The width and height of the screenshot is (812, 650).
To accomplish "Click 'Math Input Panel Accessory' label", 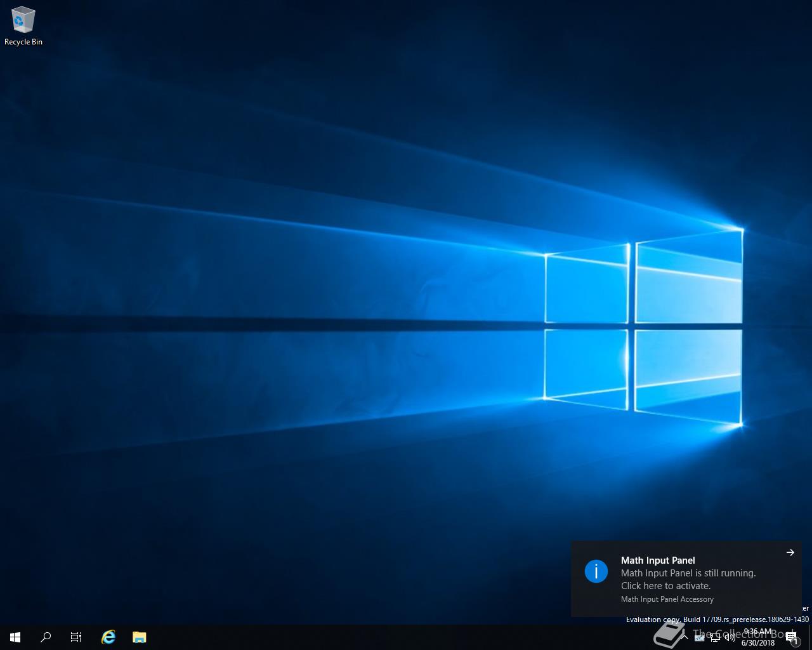I will (667, 599).
